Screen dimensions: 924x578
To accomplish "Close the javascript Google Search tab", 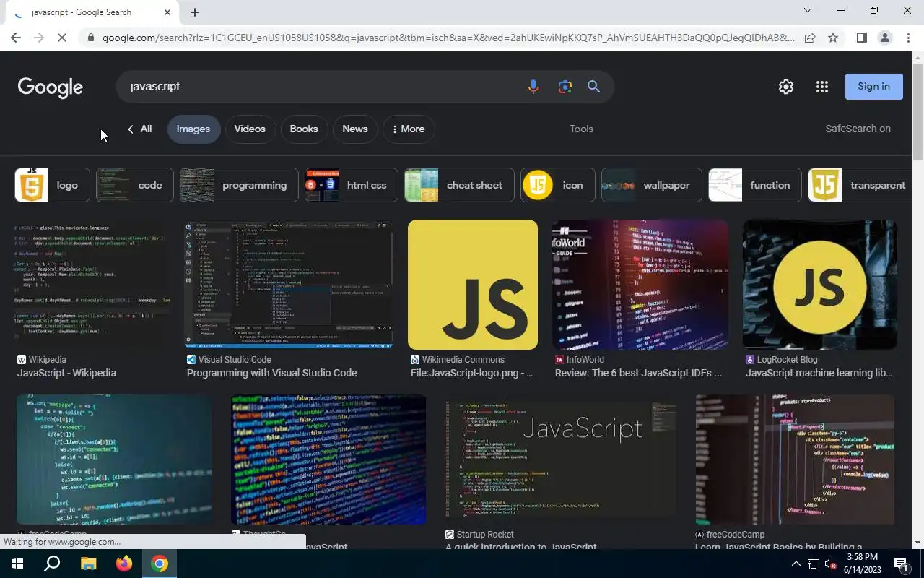I will tap(167, 12).
